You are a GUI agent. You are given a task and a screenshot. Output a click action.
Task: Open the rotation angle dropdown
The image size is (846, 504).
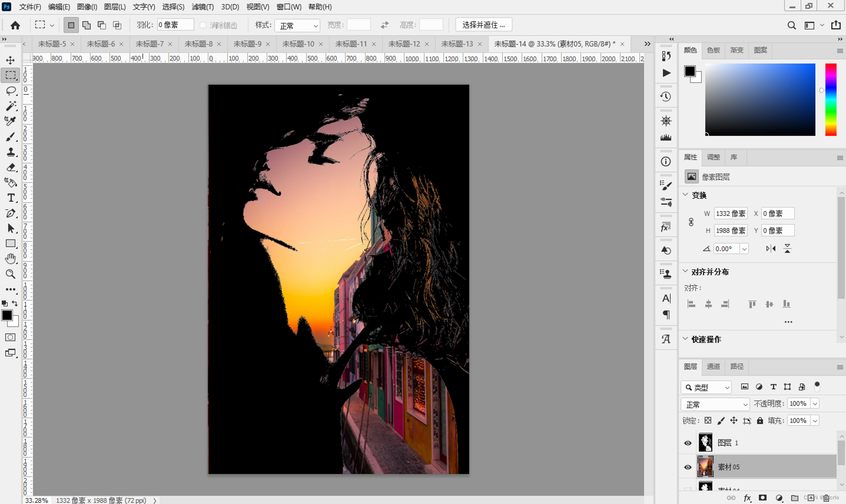(x=744, y=249)
